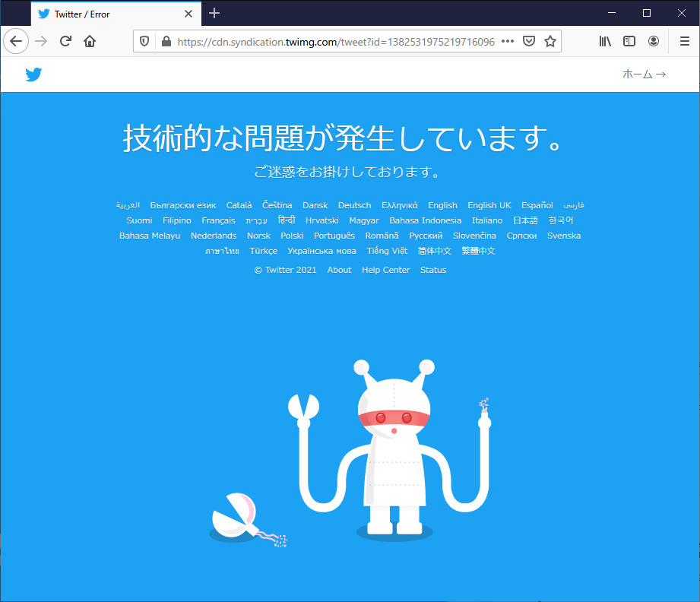The height and width of the screenshot is (602, 700).
Task: Click the Українська мова link
Action: coord(321,251)
